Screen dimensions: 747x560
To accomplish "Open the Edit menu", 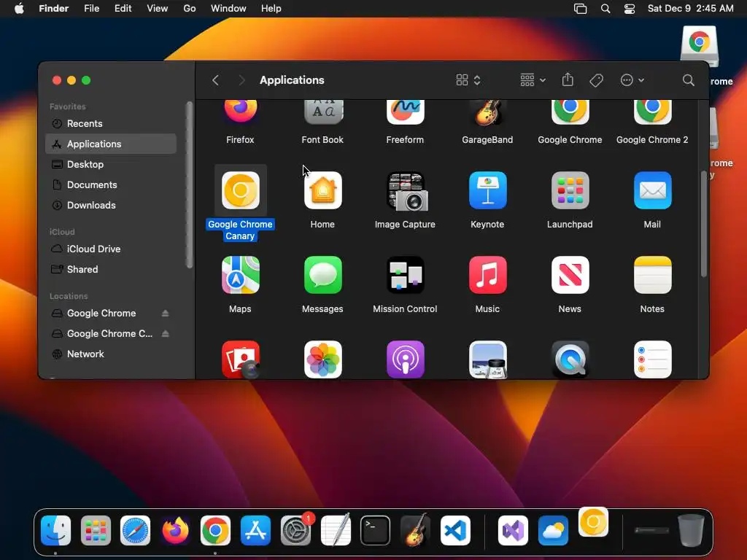I will pyautogui.click(x=123, y=9).
